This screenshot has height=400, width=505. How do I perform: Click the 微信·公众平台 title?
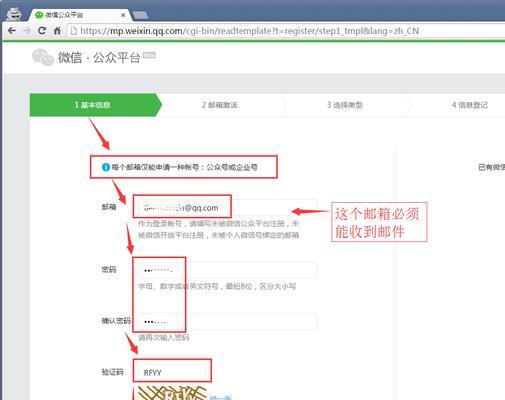tap(99, 58)
